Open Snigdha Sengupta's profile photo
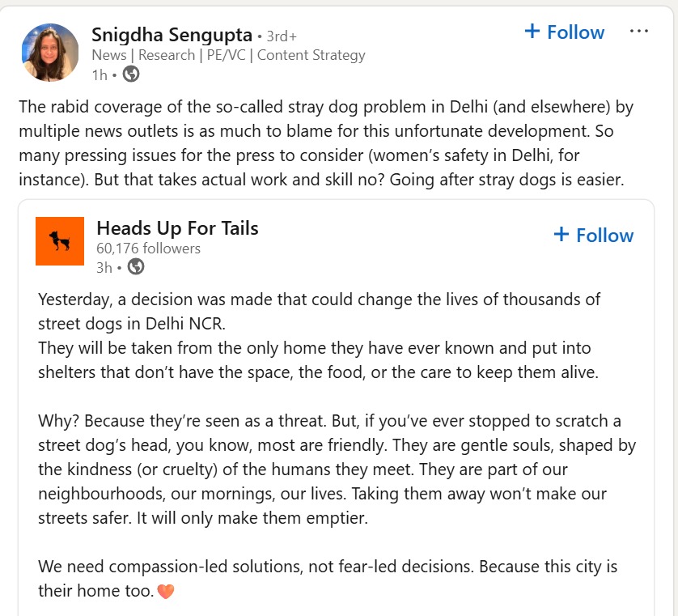Screen dimensions: 678x616 coord(50,52)
